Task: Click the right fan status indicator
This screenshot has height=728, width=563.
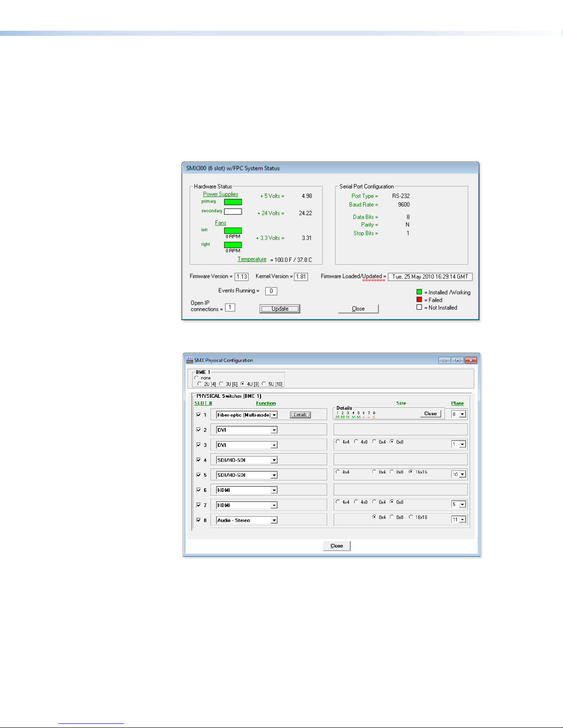Action: click(233, 245)
